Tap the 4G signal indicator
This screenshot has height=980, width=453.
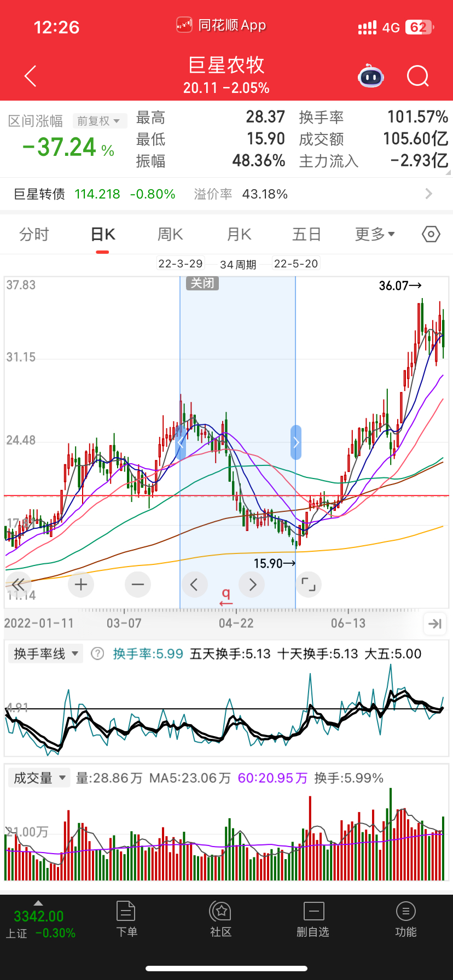391,28
